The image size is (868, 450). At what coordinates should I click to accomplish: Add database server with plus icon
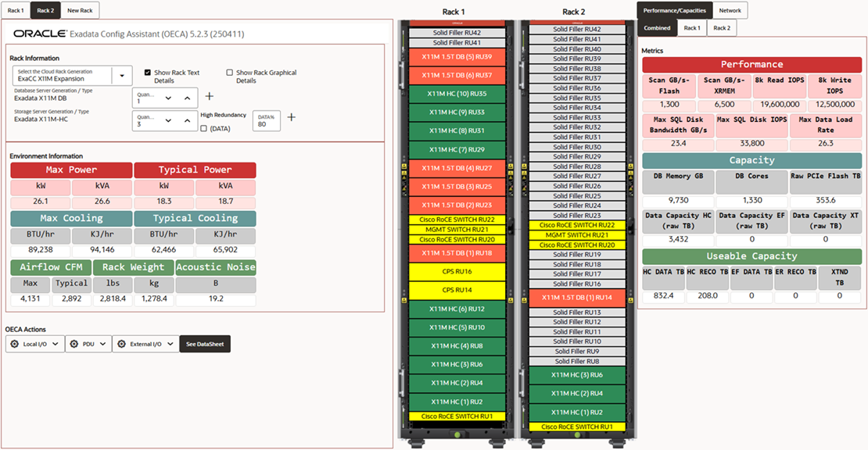pos(210,96)
